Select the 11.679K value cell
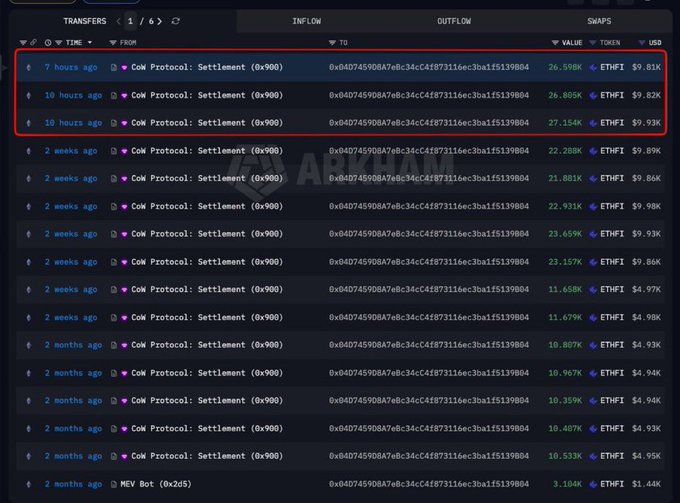The height and width of the screenshot is (503, 680). pos(565,317)
